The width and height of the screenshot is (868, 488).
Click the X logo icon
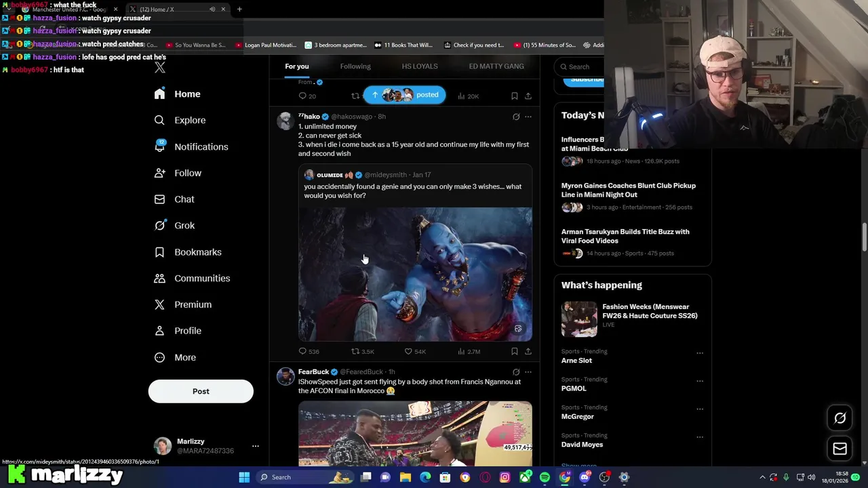159,68
